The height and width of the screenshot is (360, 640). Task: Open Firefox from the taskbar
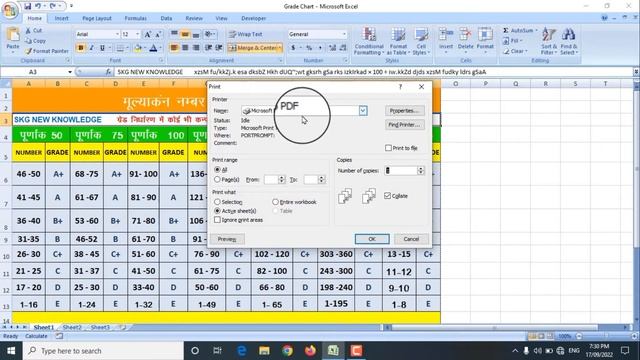pos(310,351)
